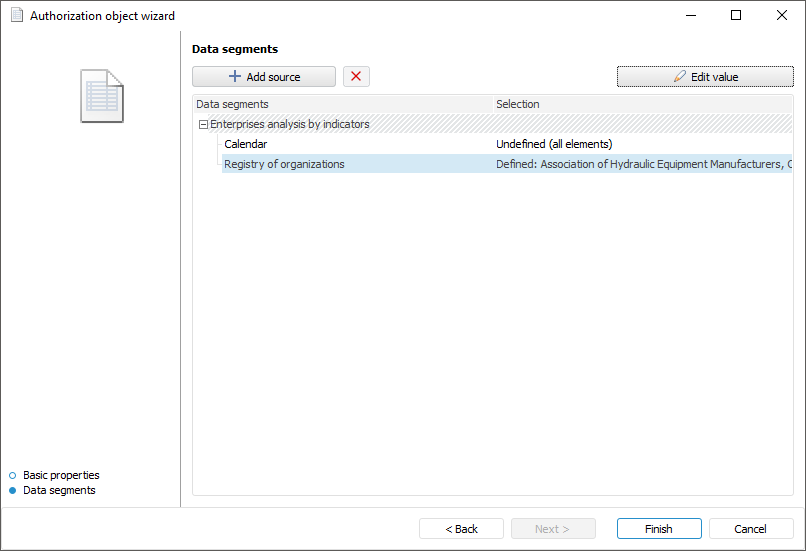Select the Calendar tree item
This screenshot has width=806, height=551.
[245, 144]
